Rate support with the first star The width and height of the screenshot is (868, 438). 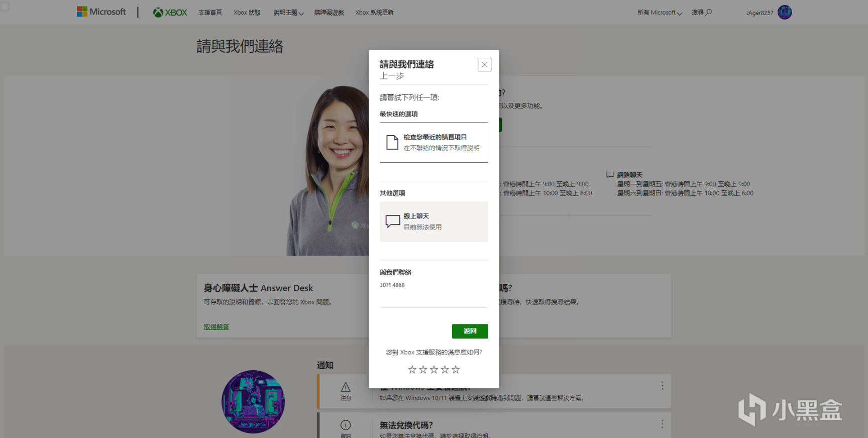tap(412, 370)
